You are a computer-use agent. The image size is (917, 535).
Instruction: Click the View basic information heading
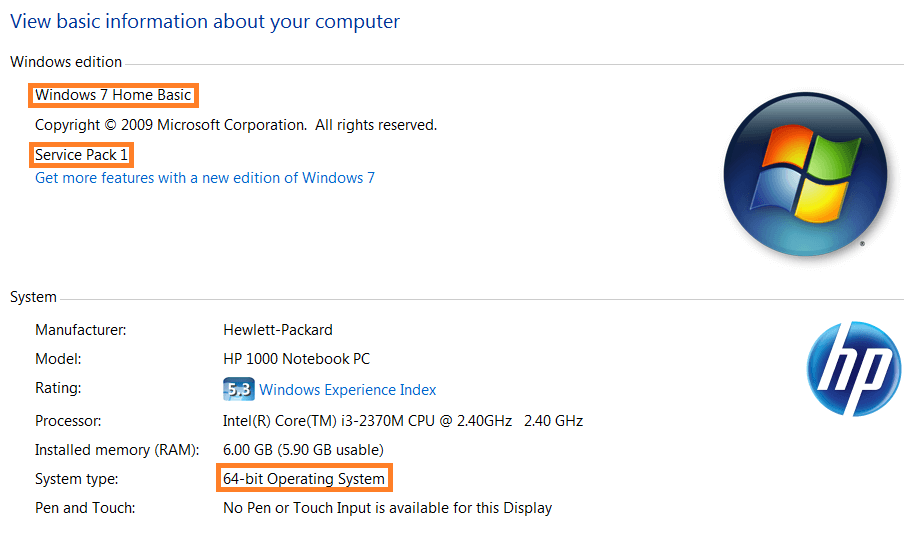coord(205,22)
